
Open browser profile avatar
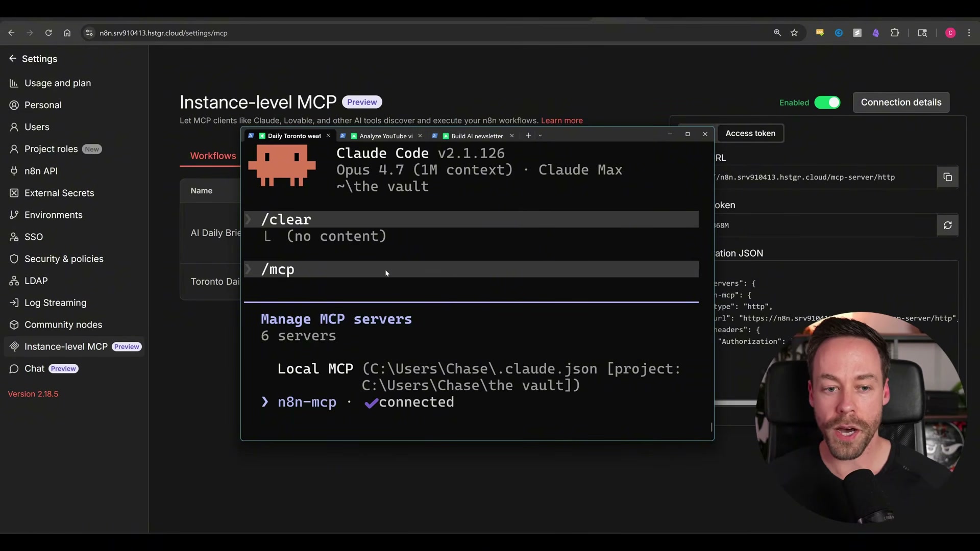point(950,33)
